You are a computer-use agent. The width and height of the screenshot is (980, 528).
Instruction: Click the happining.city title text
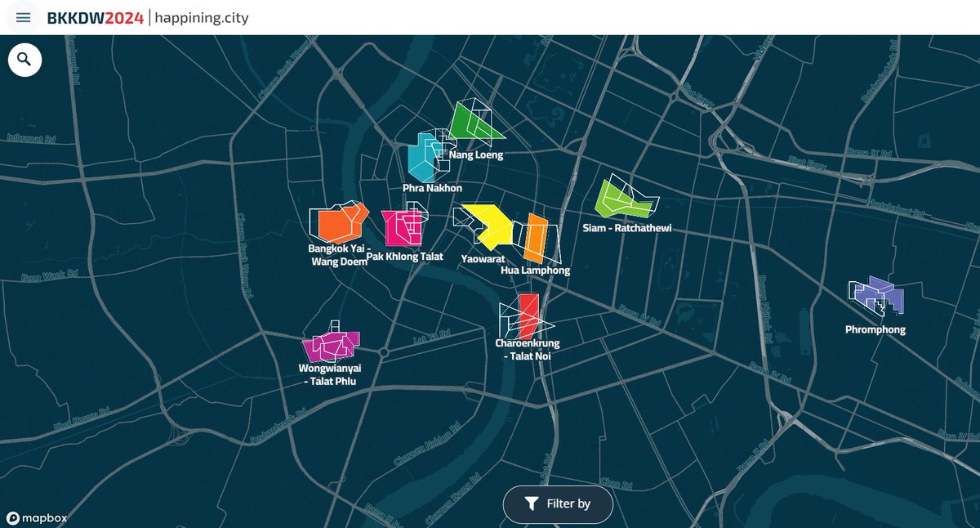[x=201, y=17]
